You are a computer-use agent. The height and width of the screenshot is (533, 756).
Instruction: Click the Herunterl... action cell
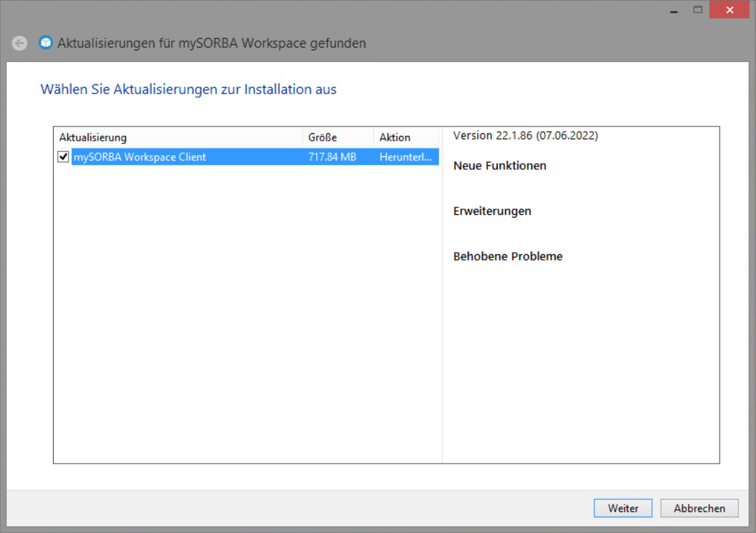click(405, 157)
